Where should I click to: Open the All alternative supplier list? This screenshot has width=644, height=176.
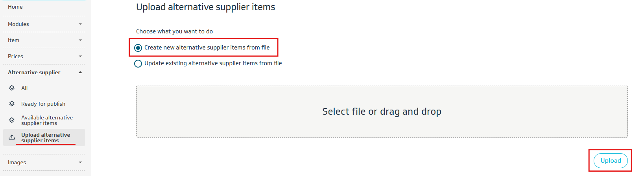click(24, 88)
